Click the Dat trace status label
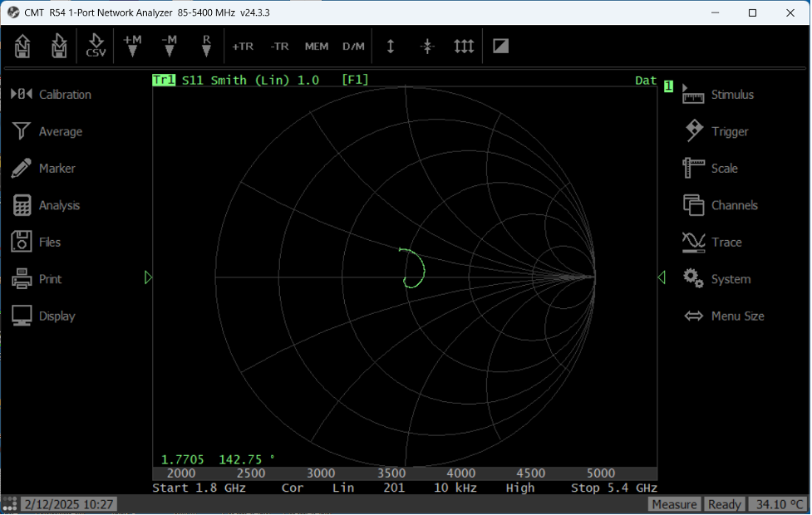 pos(646,81)
